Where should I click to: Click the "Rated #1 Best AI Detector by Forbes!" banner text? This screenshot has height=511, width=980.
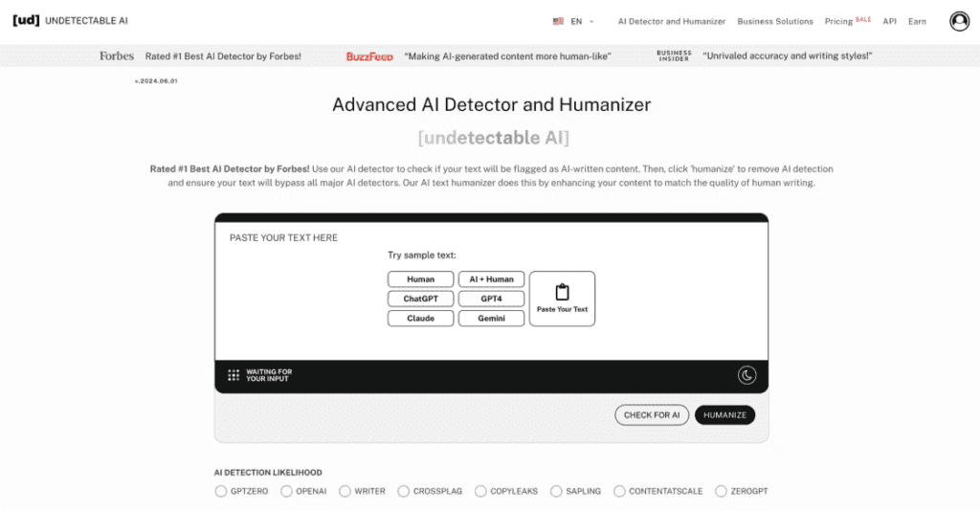[223, 56]
